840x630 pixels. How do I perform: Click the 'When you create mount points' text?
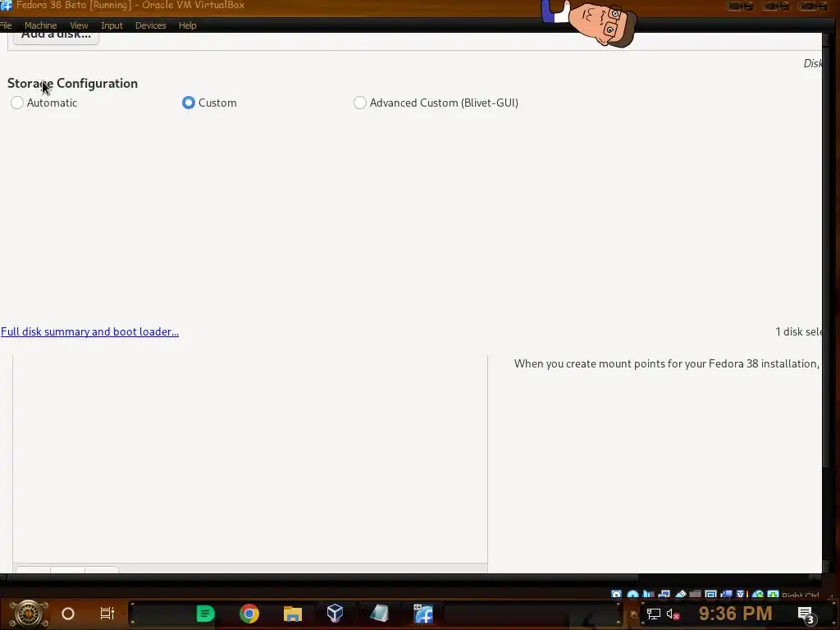coord(666,363)
